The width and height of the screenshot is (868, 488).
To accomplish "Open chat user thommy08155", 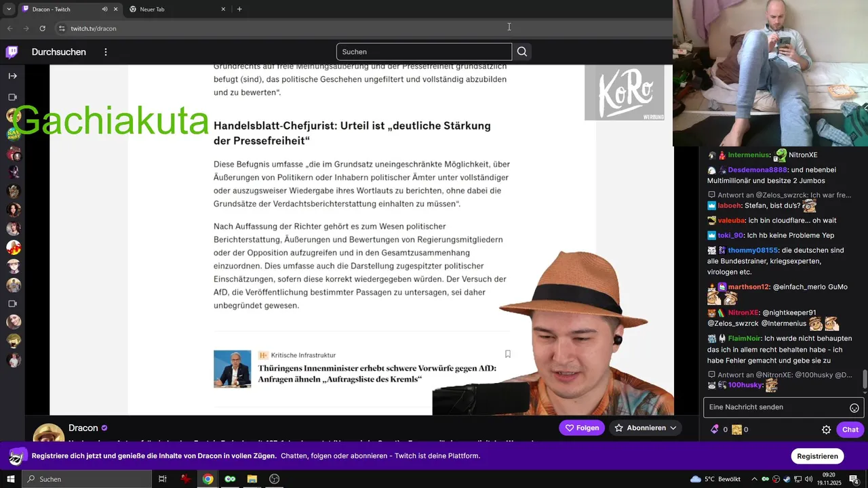I will point(753,250).
